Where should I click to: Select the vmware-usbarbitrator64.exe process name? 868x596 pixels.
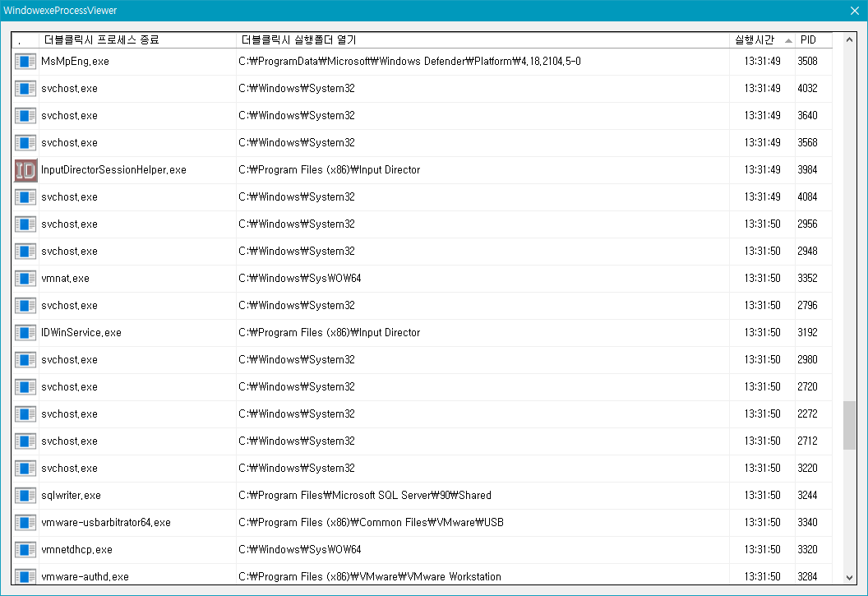(x=106, y=522)
